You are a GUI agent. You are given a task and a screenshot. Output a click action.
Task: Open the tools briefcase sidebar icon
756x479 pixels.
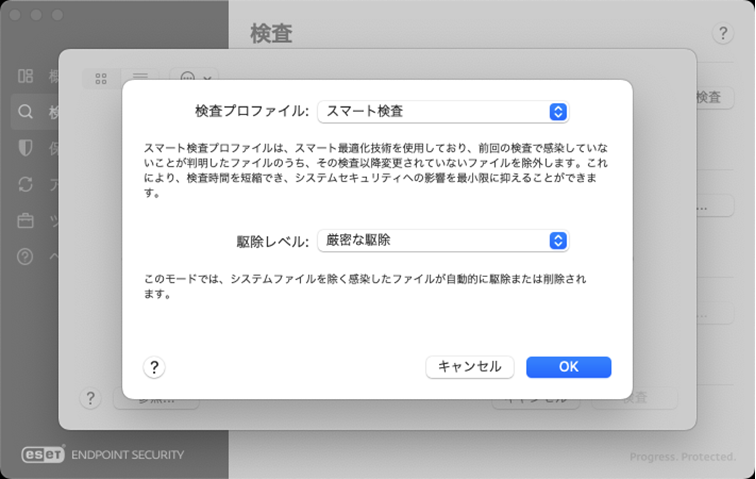point(25,220)
